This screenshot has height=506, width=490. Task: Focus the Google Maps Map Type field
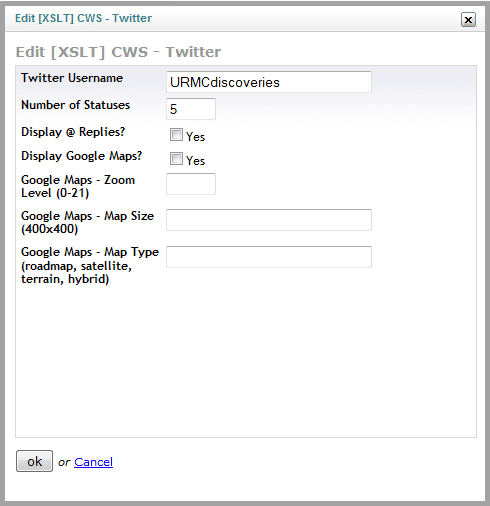click(269, 257)
